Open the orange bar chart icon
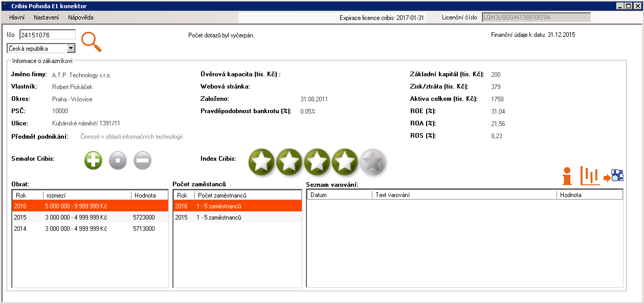 click(x=590, y=176)
